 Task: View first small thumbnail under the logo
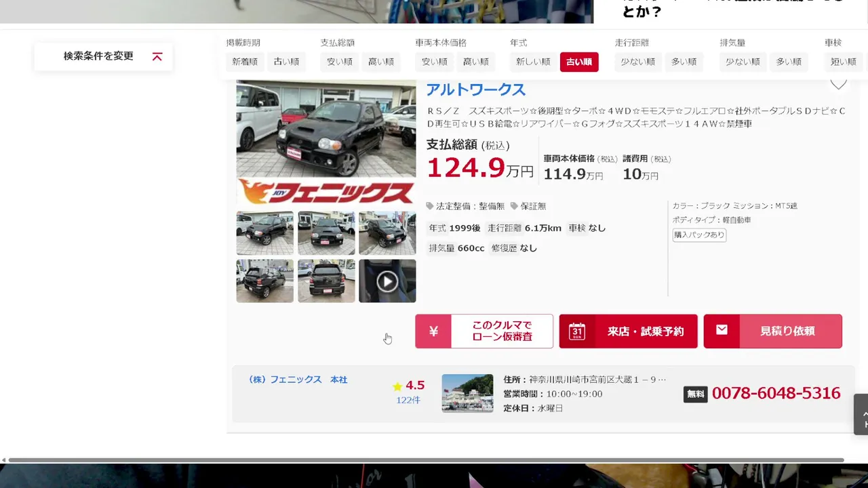click(265, 232)
